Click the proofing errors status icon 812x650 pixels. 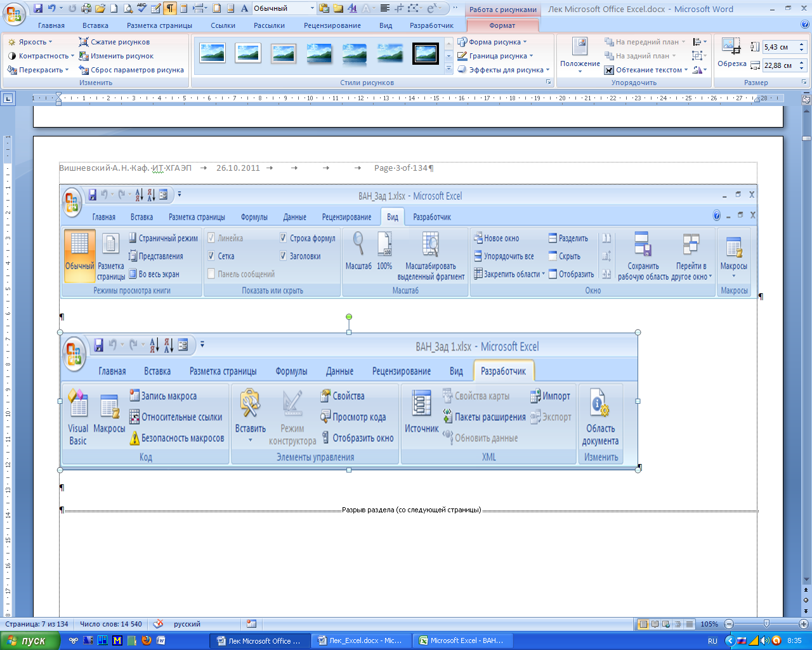(159, 624)
